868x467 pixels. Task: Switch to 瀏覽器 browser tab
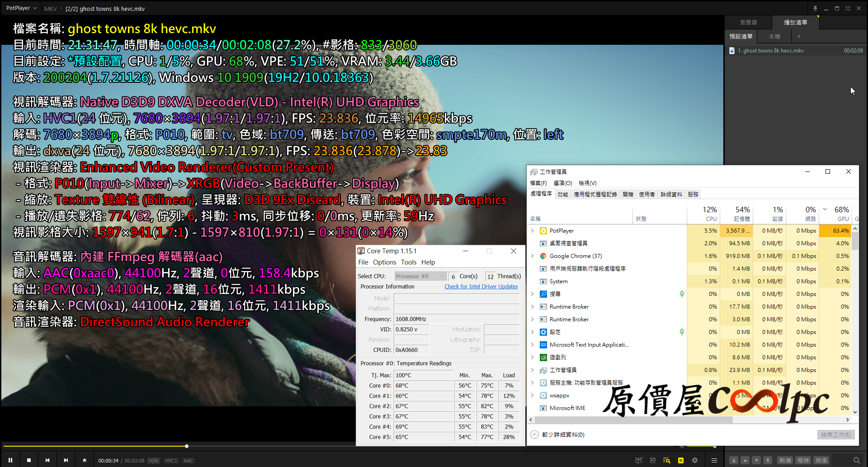(748, 22)
